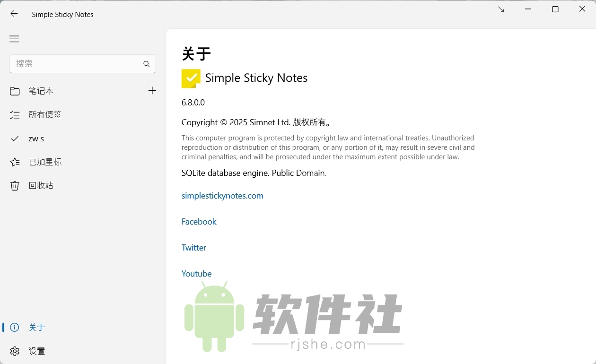Open 所有便签 using the list icon
The height and width of the screenshot is (364, 596).
[x=15, y=114]
